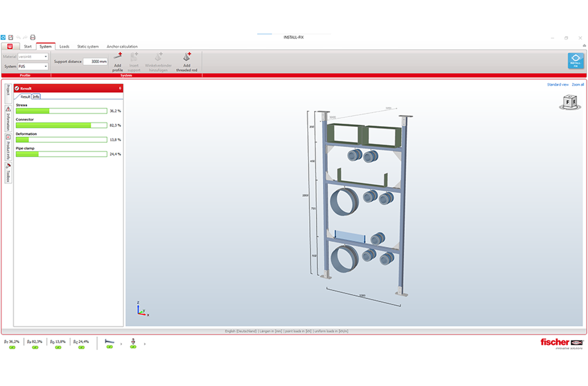Click the Standard view link

point(558,85)
